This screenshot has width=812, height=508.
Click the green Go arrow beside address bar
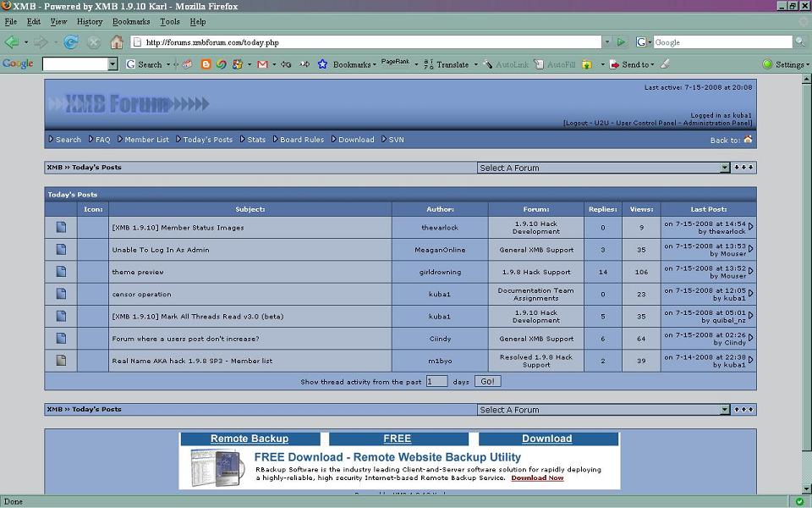point(622,42)
